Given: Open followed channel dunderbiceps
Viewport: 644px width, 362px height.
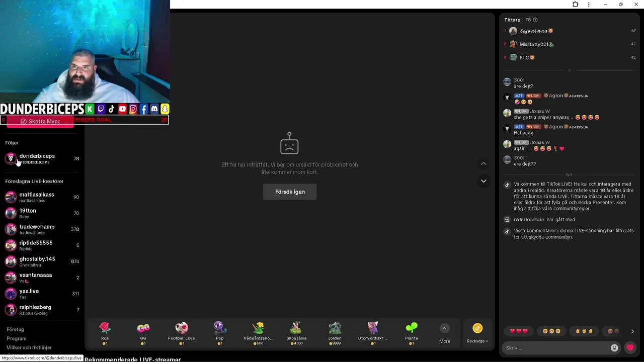Looking at the screenshot, I should click(42, 159).
